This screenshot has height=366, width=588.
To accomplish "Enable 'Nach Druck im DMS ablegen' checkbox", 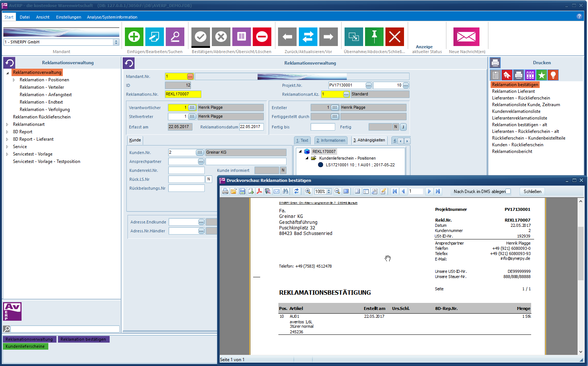I will (x=508, y=191).
